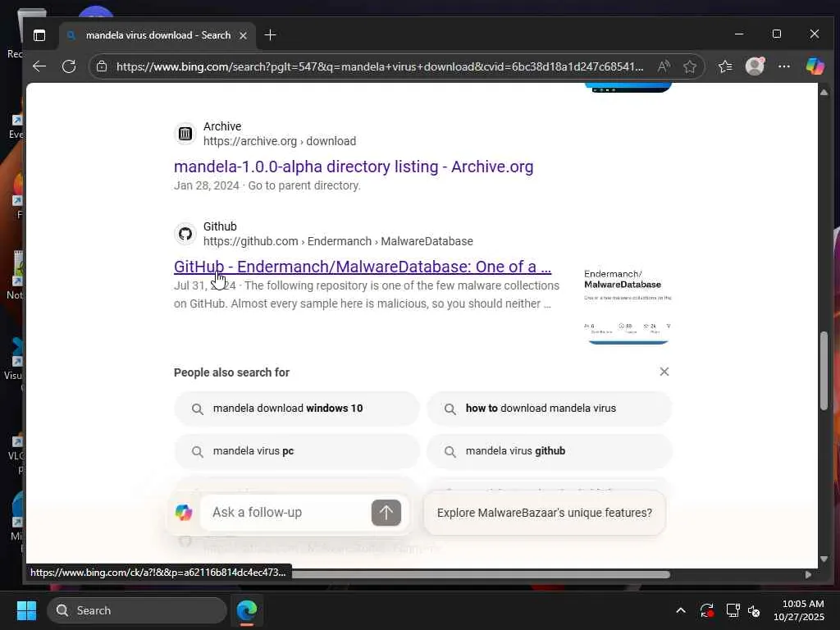Select mandela virus pc suggestion
The width and height of the screenshot is (840, 630).
[297, 452]
